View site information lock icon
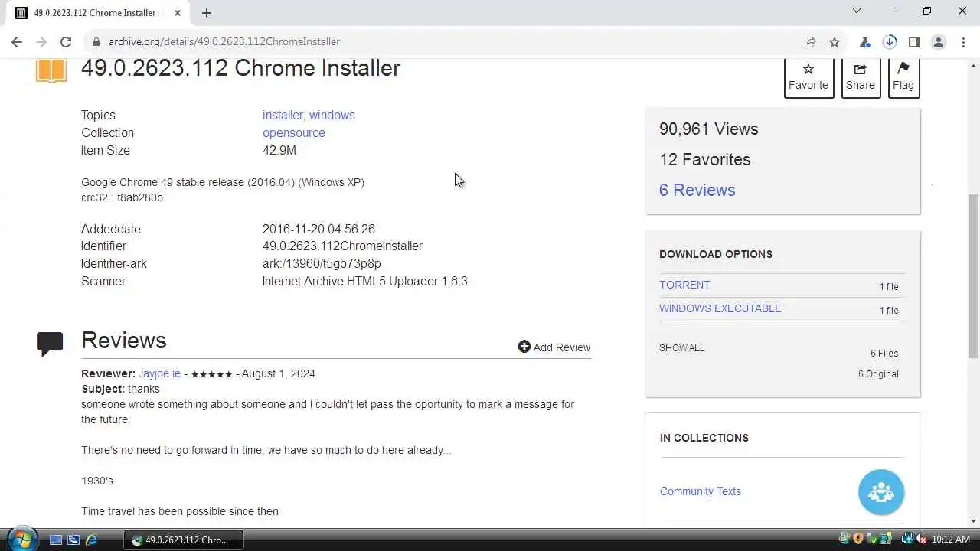980x551 pixels. [x=96, y=42]
